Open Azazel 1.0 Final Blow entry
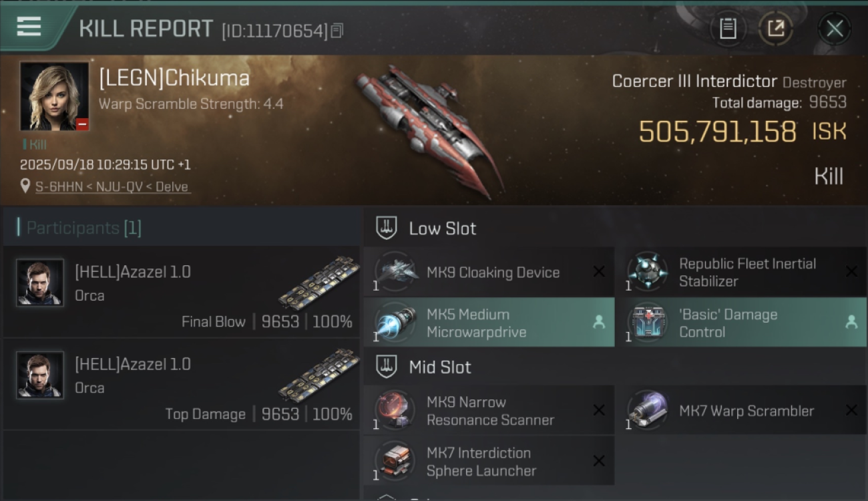This screenshot has width=868, height=501. click(x=182, y=291)
